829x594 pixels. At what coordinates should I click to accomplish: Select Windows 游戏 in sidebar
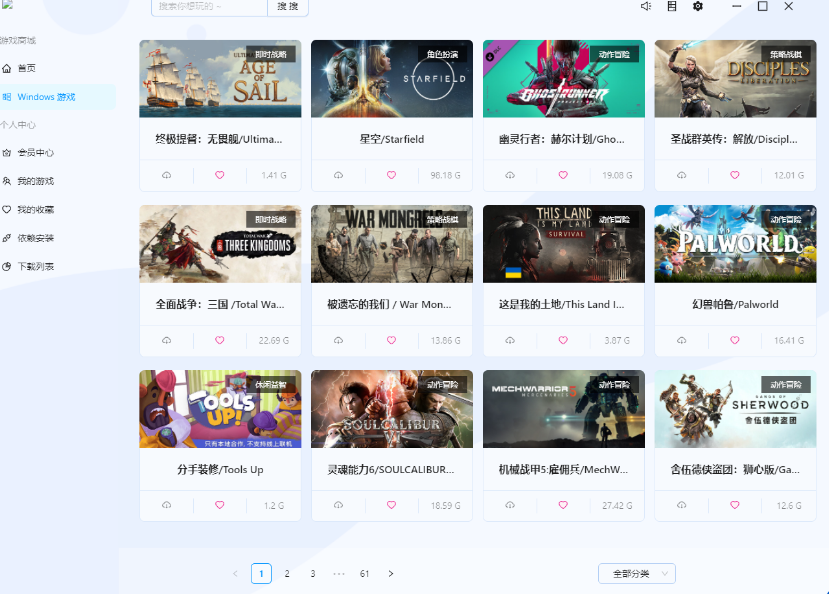point(58,97)
